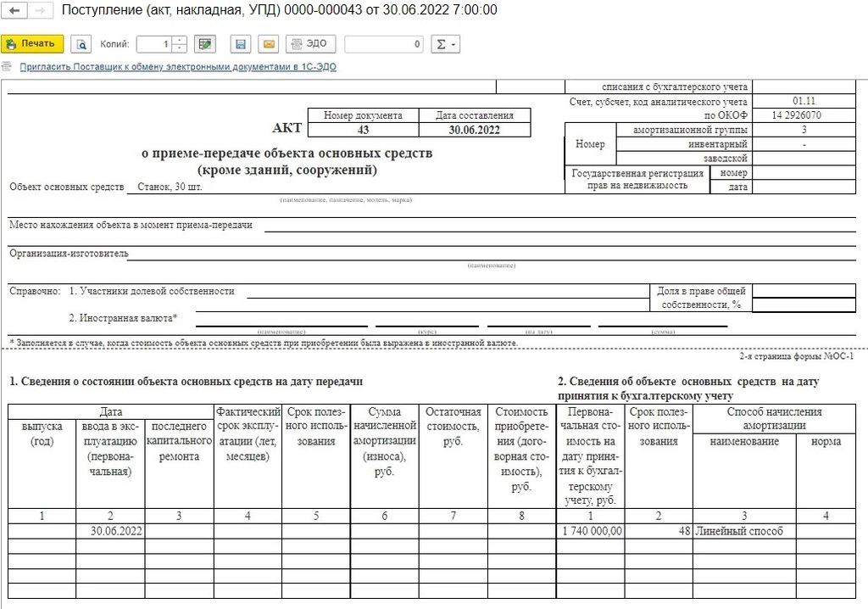Select document number cell 43
Viewport: 868px width, 609px height.
(x=363, y=131)
